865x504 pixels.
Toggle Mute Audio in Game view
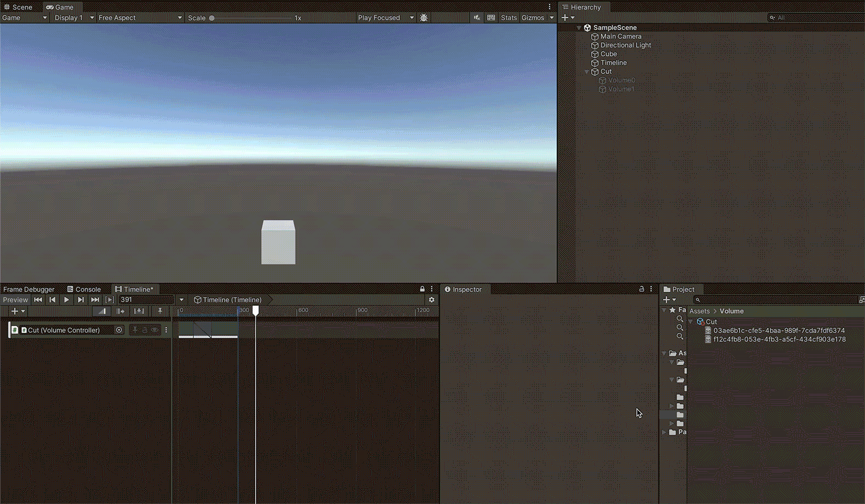pyautogui.click(x=477, y=18)
